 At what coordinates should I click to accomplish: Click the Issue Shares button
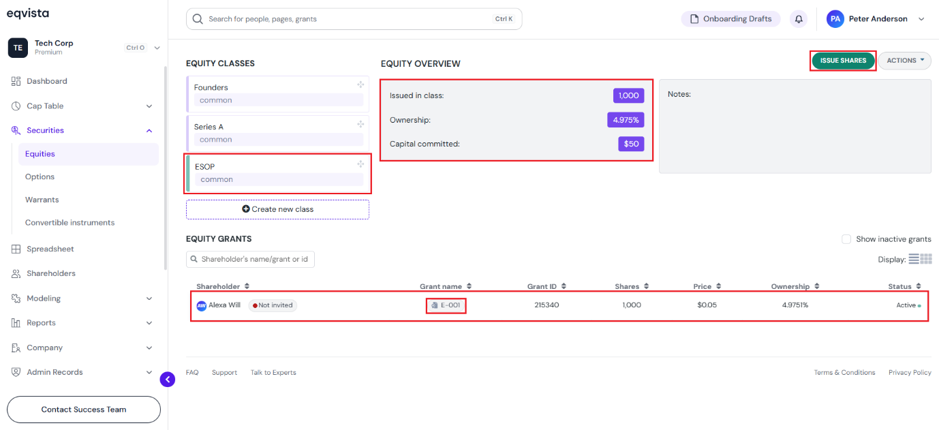pos(843,60)
